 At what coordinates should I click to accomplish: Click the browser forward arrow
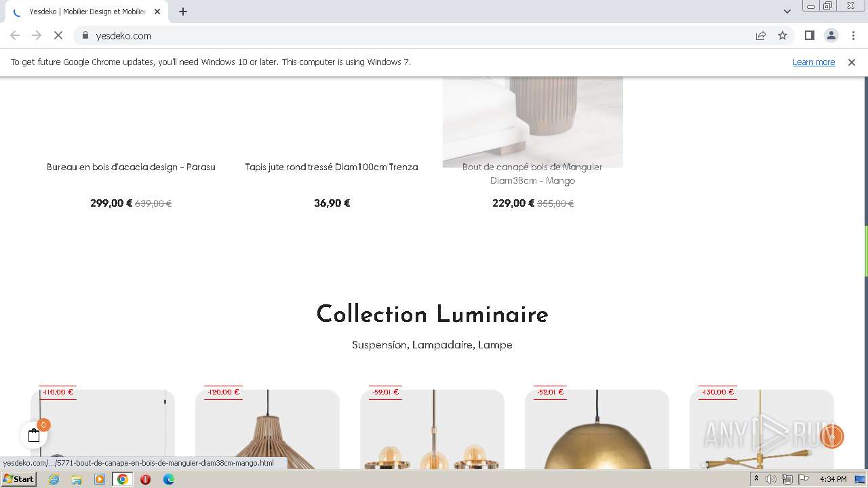(37, 35)
